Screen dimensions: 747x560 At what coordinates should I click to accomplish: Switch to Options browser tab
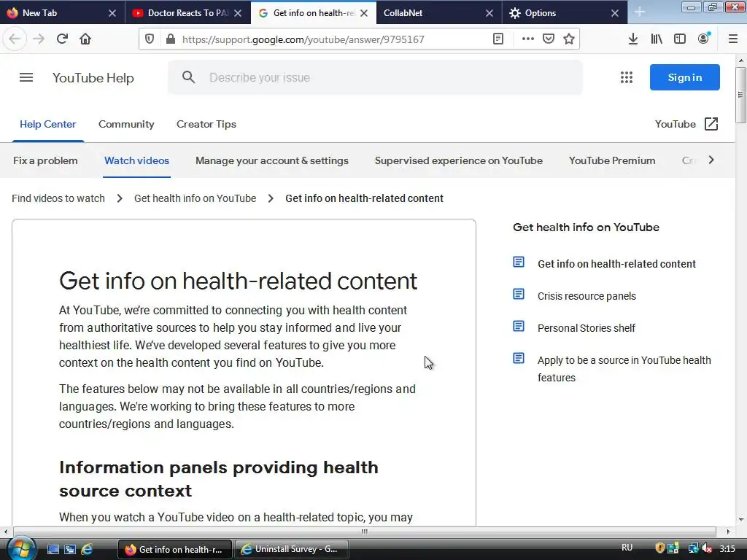coord(565,13)
